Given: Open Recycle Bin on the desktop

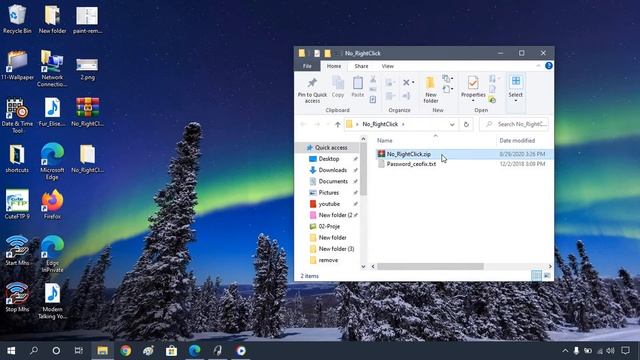Looking at the screenshot, I should pos(17,19).
